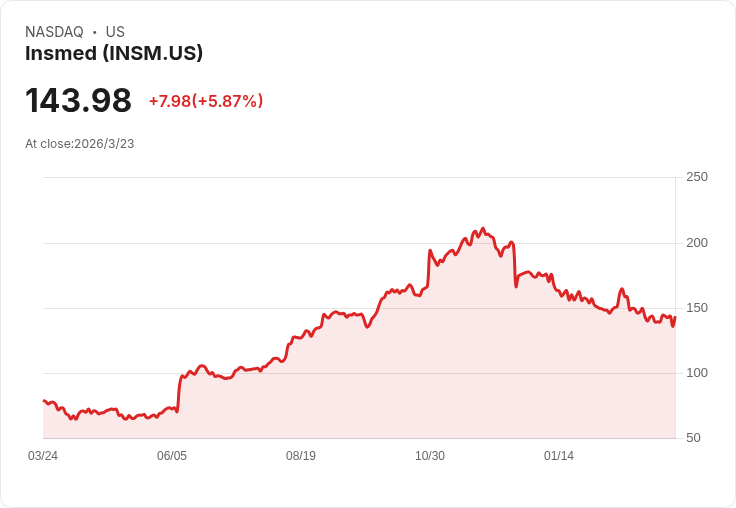Click the 150 y-axis label

pyautogui.click(x=696, y=307)
